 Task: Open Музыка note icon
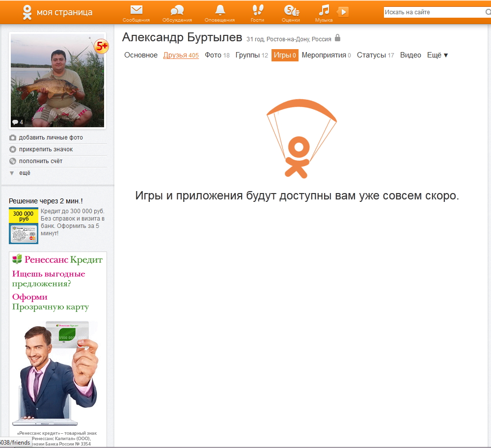tap(324, 10)
